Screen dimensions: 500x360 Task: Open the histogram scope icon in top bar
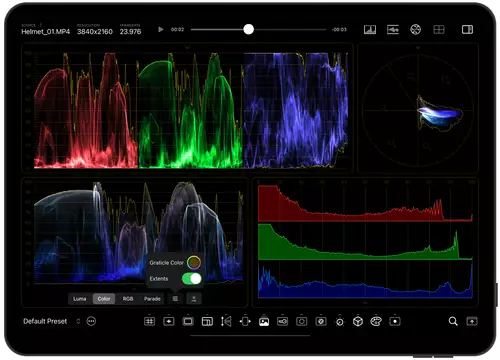coord(370,30)
